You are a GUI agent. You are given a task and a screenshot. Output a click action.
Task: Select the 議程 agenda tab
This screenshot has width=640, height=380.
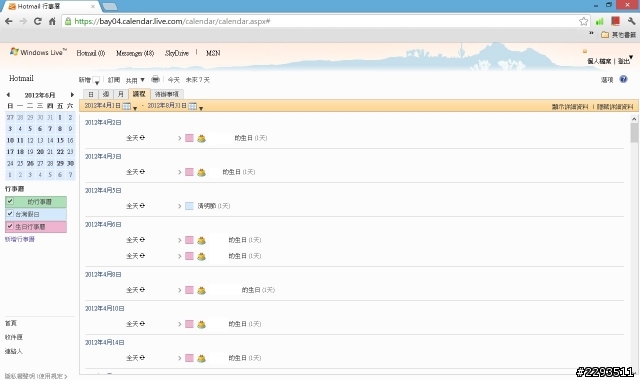click(x=139, y=94)
